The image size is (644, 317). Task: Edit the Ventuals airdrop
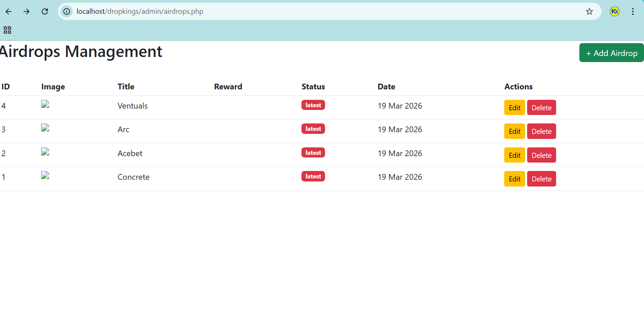[x=514, y=108]
